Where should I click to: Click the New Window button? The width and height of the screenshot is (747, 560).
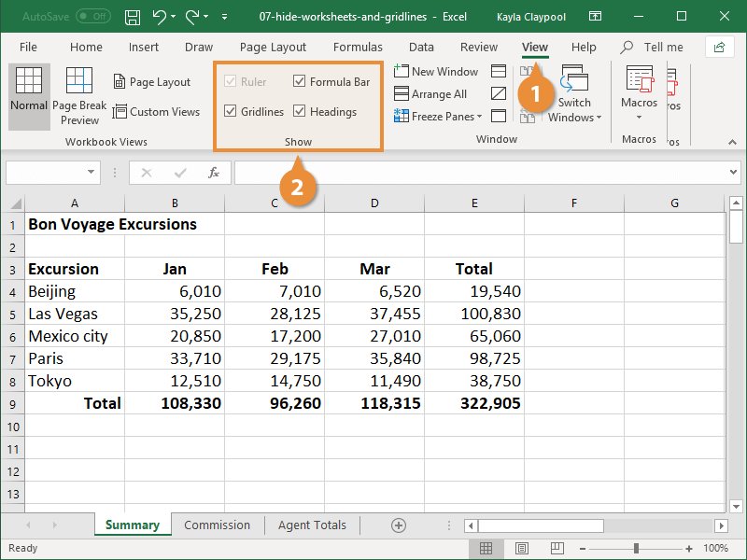click(x=436, y=72)
